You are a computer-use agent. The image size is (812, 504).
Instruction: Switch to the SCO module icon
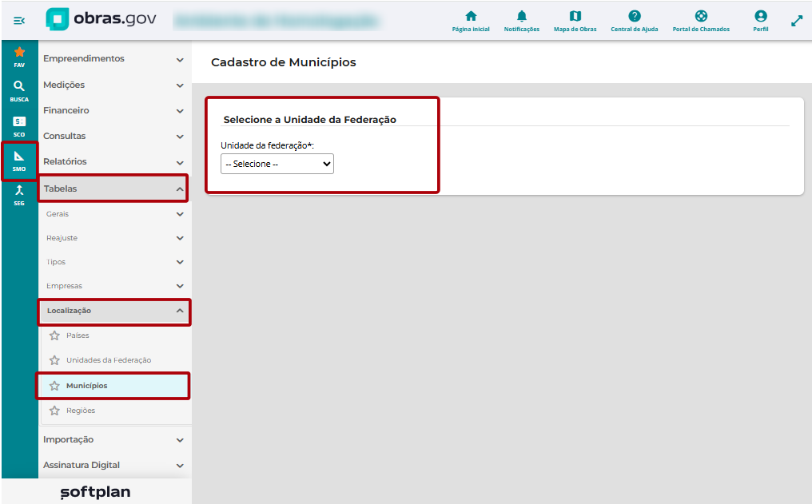(19, 126)
